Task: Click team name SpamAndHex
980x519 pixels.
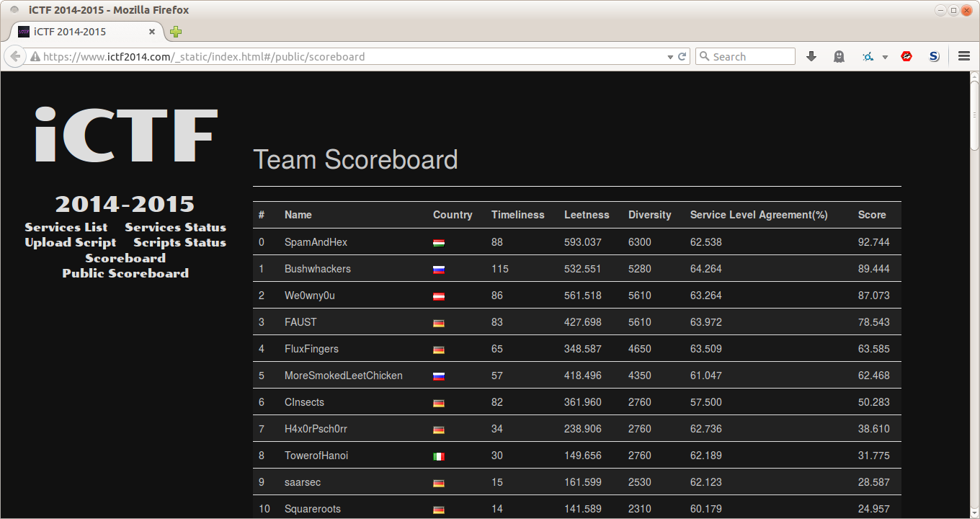Action: point(316,242)
